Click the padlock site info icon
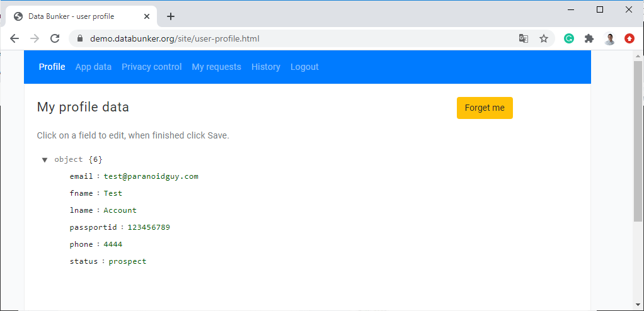Screen dimensions: 644x311 coord(80,38)
